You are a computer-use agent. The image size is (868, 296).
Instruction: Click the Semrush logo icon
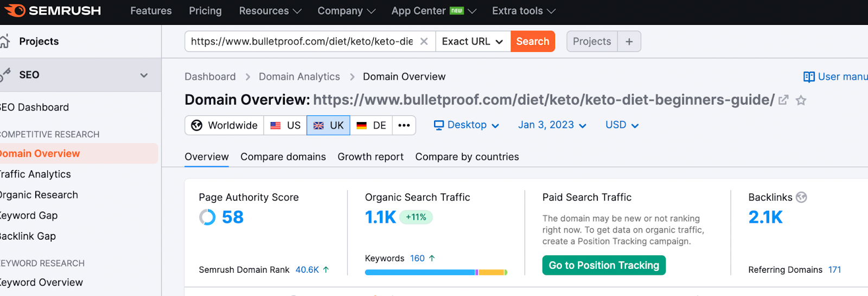(15, 11)
